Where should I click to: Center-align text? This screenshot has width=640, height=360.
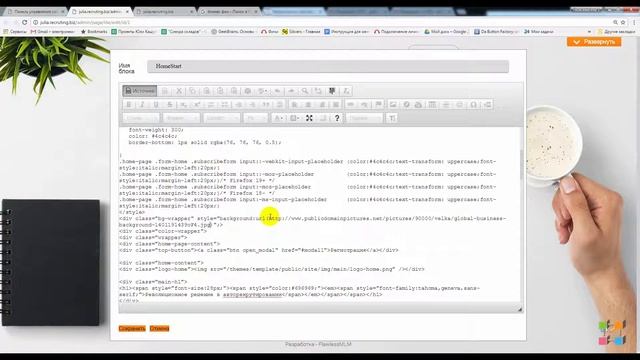click(308, 104)
